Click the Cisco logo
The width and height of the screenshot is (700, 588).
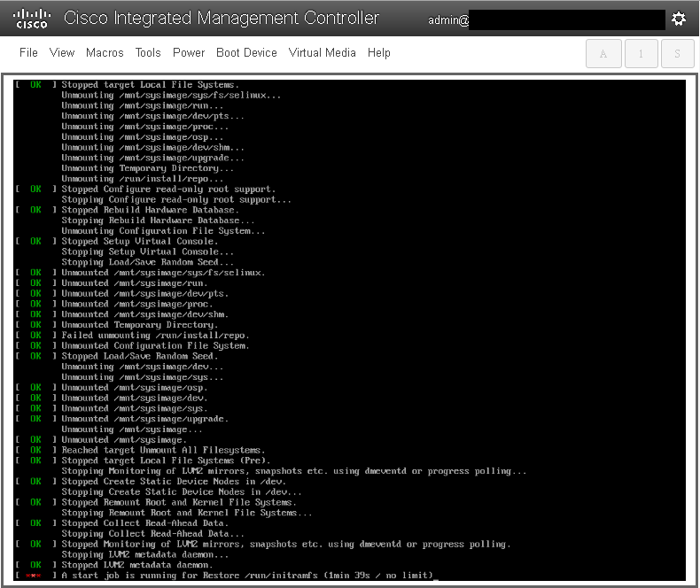pos(32,19)
